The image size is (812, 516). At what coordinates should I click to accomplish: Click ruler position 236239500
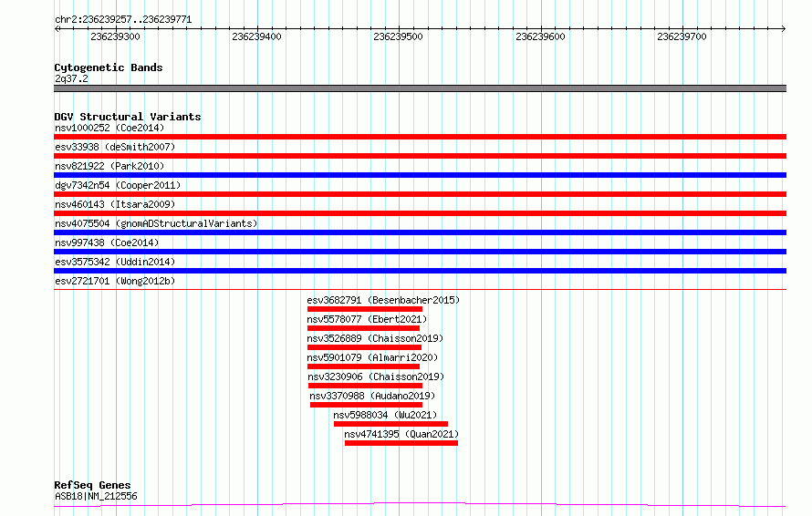pos(398,36)
